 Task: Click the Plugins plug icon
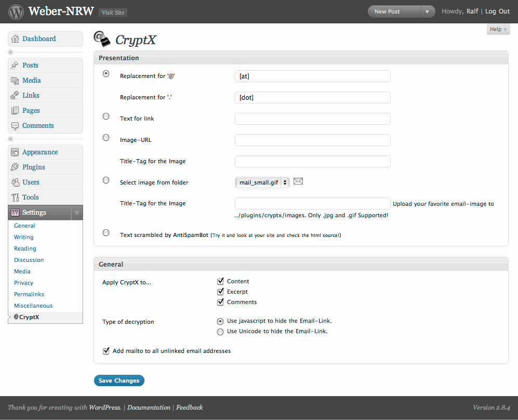click(15, 167)
